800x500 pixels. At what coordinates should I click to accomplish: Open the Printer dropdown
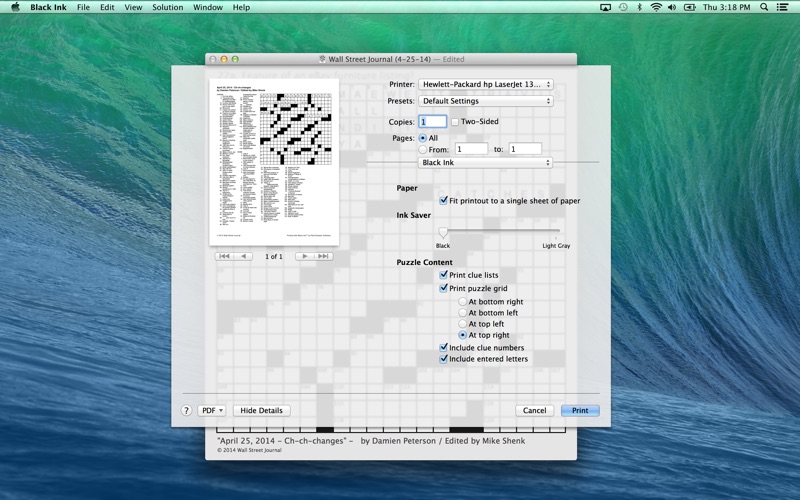485,85
